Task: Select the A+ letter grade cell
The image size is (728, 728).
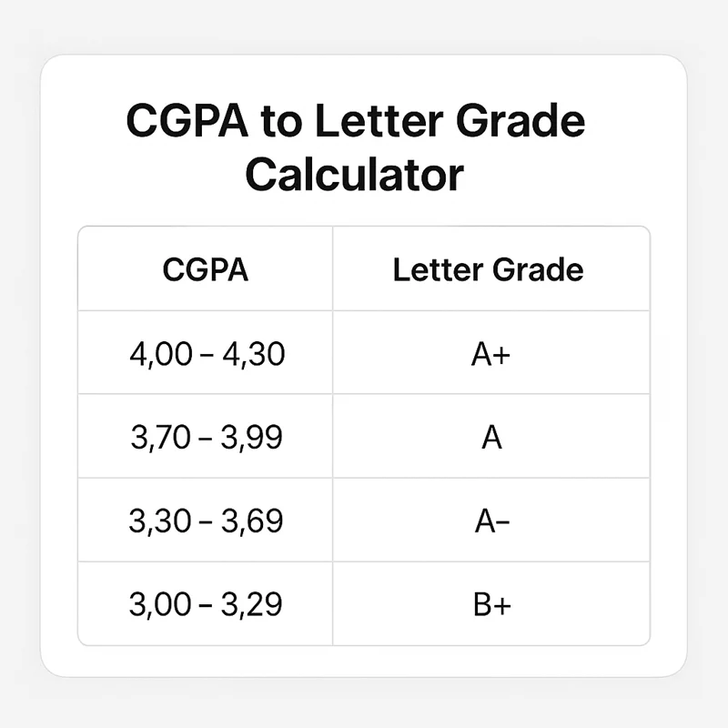Action: [x=490, y=355]
